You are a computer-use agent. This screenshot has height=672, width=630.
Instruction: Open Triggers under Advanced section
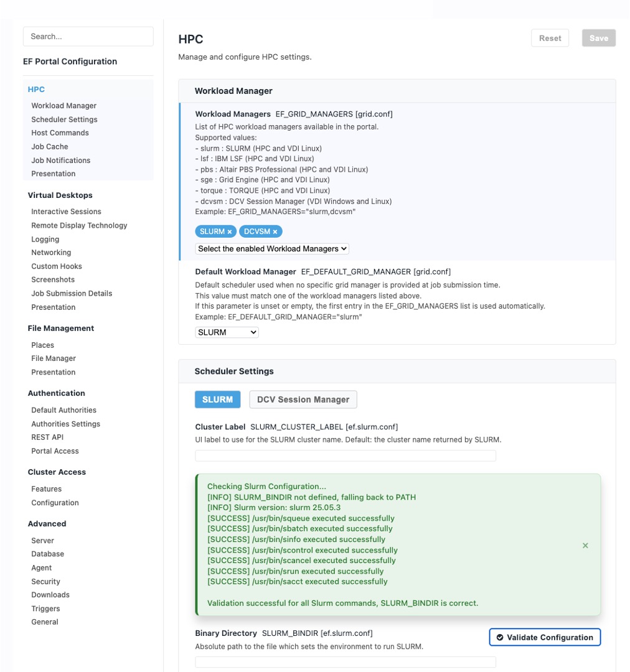(x=45, y=609)
